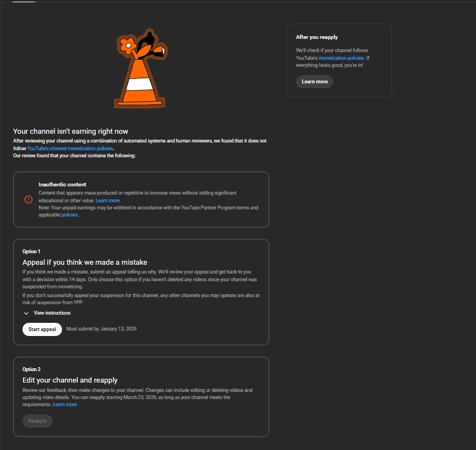
Task: Click the 'Option 2' label
Action: (32, 369)
